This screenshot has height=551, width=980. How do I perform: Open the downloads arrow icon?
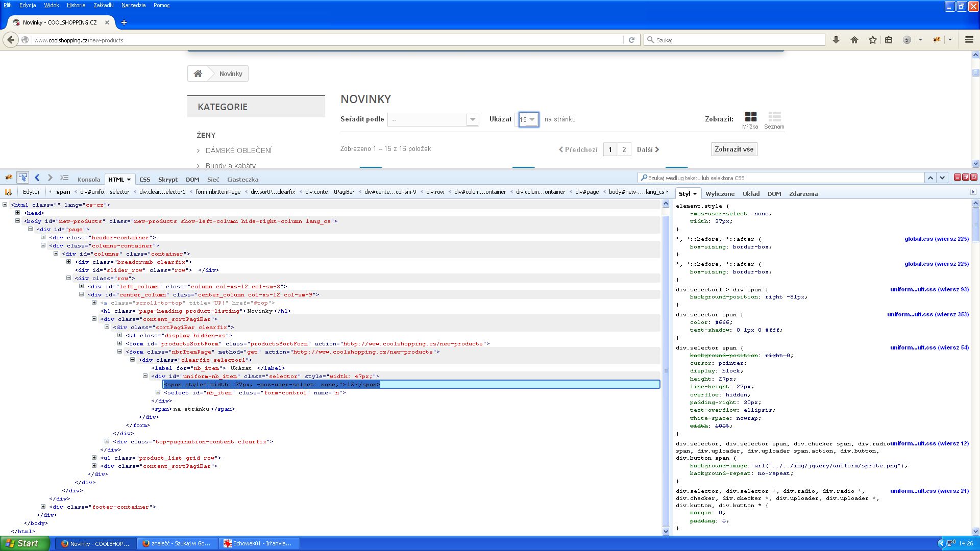(836, 40)
